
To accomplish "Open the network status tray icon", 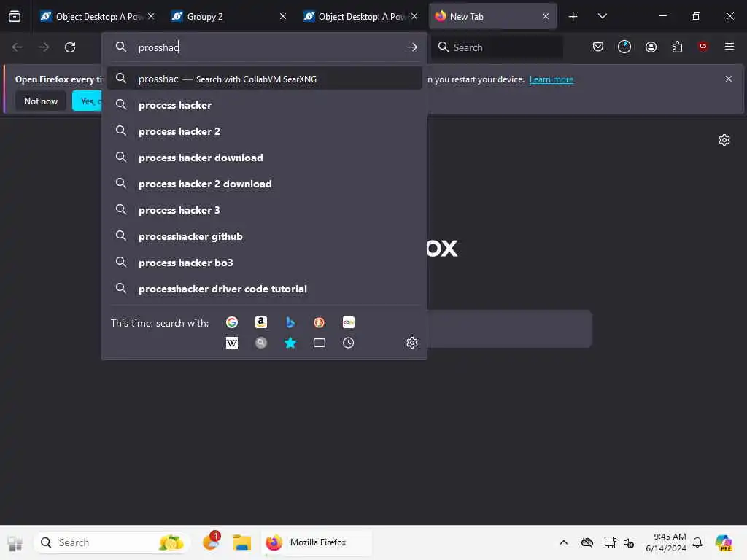I will [610, 542].
